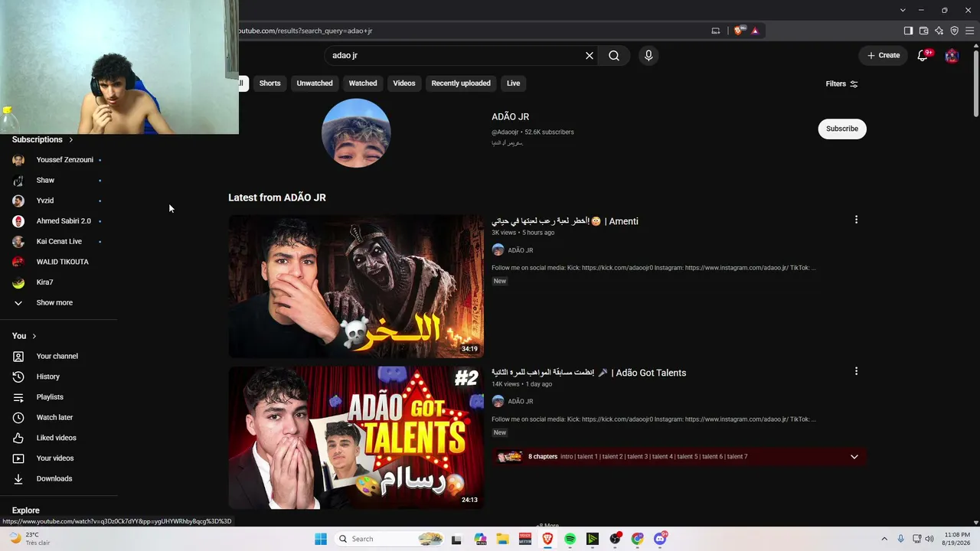Toggle the Brave sidebar panel icon

click(x=908, y=31)
